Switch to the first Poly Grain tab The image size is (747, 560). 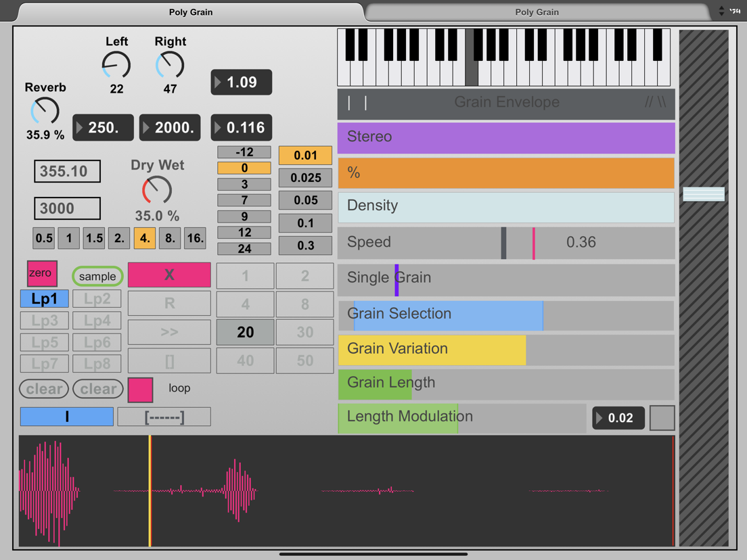(191, 12)
